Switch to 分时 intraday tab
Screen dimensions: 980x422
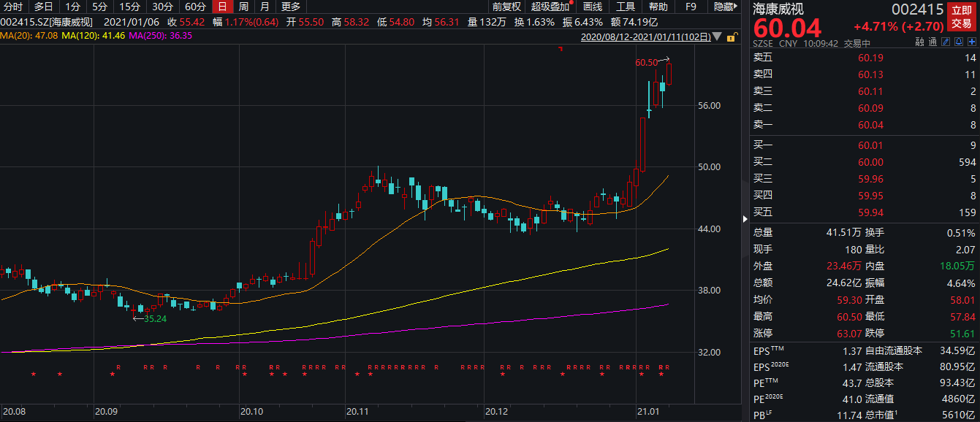[13, 7]
